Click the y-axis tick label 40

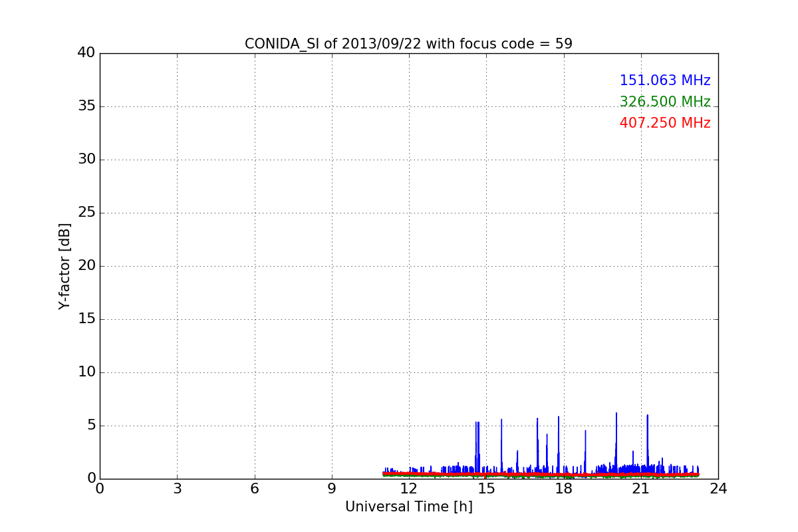[86, 53]
